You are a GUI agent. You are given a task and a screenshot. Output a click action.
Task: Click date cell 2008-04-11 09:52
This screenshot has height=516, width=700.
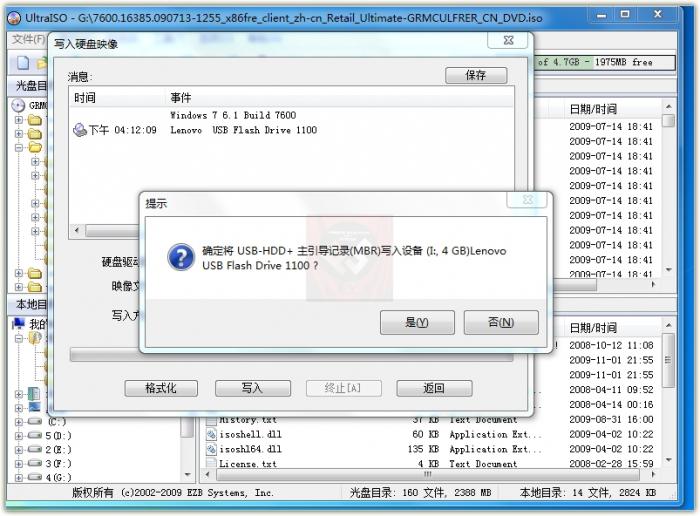click(611, 390)
